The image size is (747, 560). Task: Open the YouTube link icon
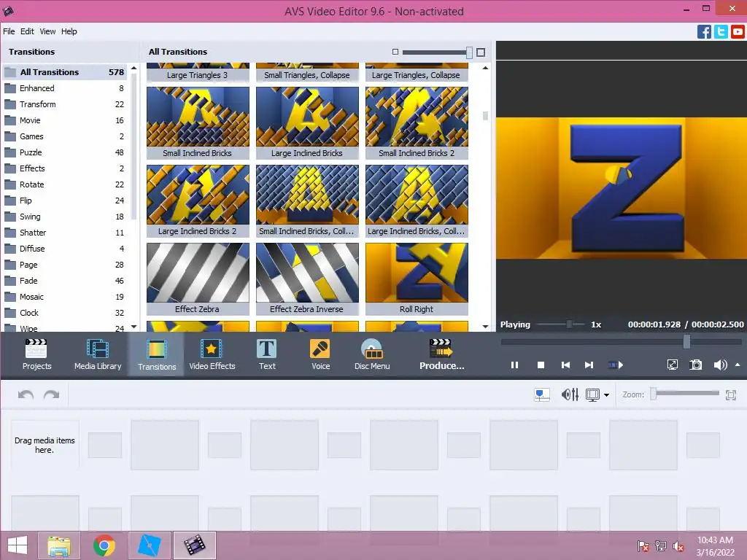tap(738, 32)
